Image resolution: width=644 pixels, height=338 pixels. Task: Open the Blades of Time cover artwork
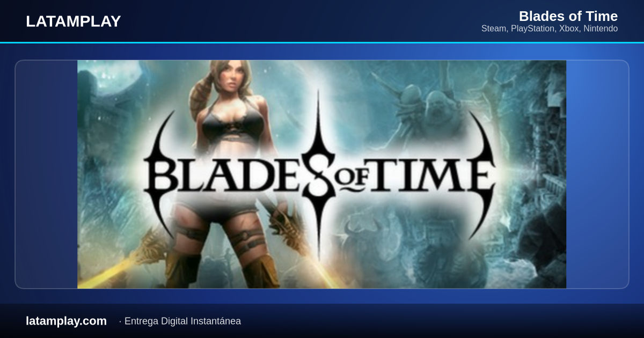[x=321, y=174]
